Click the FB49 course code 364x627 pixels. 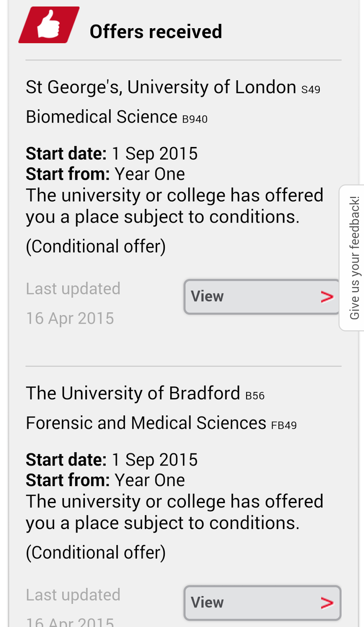[x=284, y=425]
